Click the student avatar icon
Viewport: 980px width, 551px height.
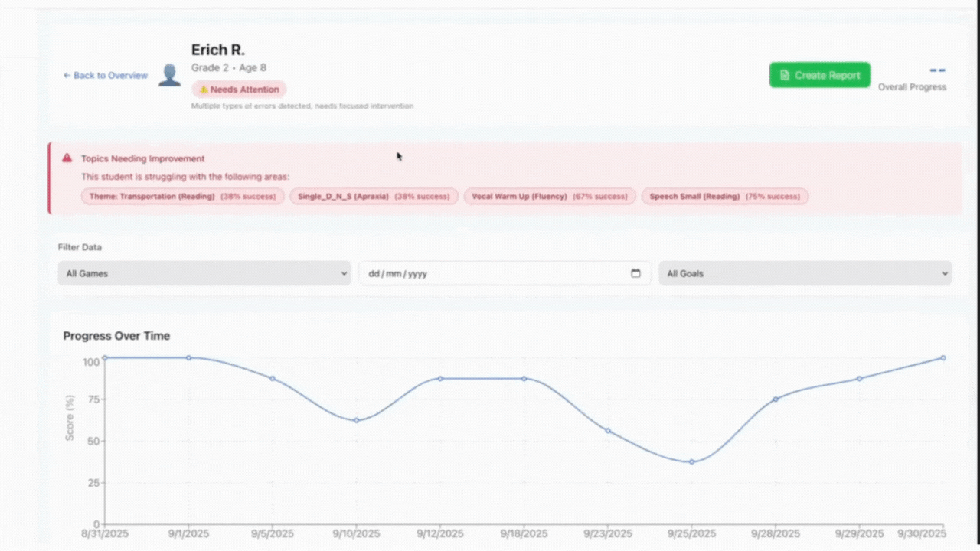(x=169, y=75)
